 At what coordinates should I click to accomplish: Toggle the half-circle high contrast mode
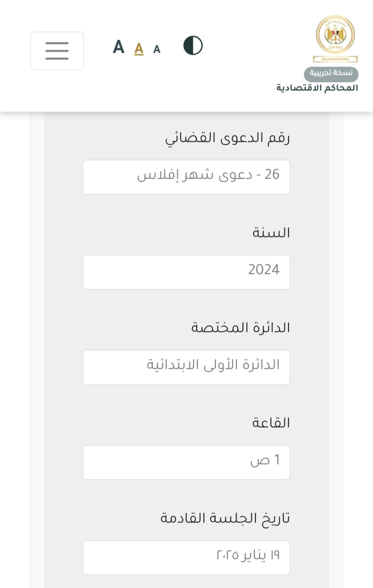coord(193,46)
